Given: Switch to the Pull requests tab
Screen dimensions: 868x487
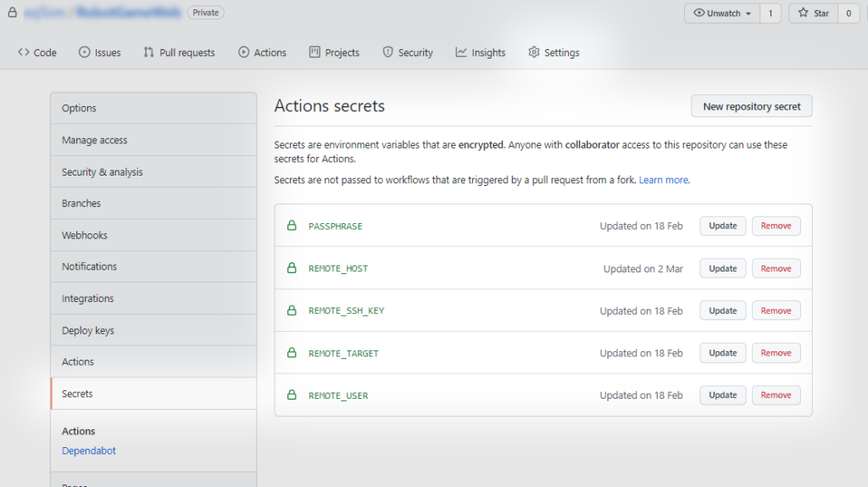Looking at the screenshot, I should (179, 53).
